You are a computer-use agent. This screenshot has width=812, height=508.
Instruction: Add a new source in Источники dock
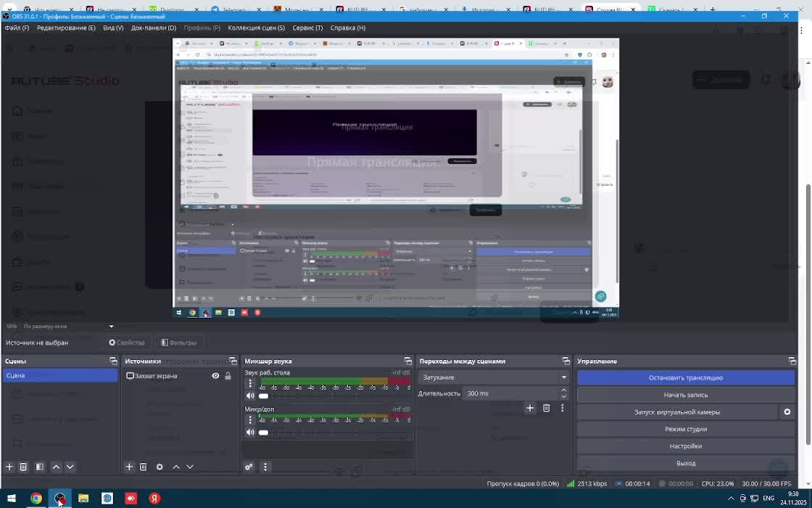(x=129, y=467)
